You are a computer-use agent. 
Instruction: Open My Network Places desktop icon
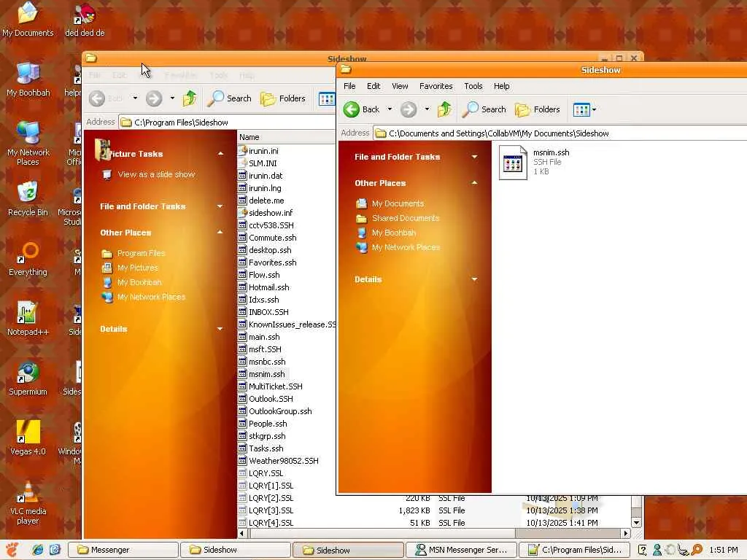pos(28,144)
